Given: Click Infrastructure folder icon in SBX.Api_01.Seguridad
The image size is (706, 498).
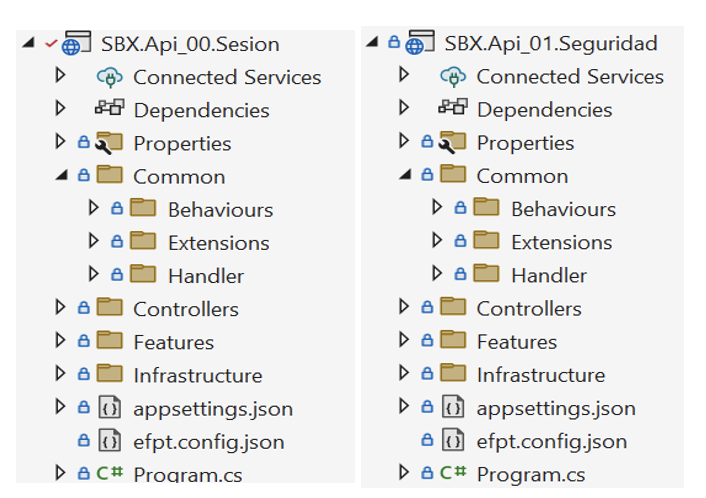Looking at the screenshot, I should [453, 373].
